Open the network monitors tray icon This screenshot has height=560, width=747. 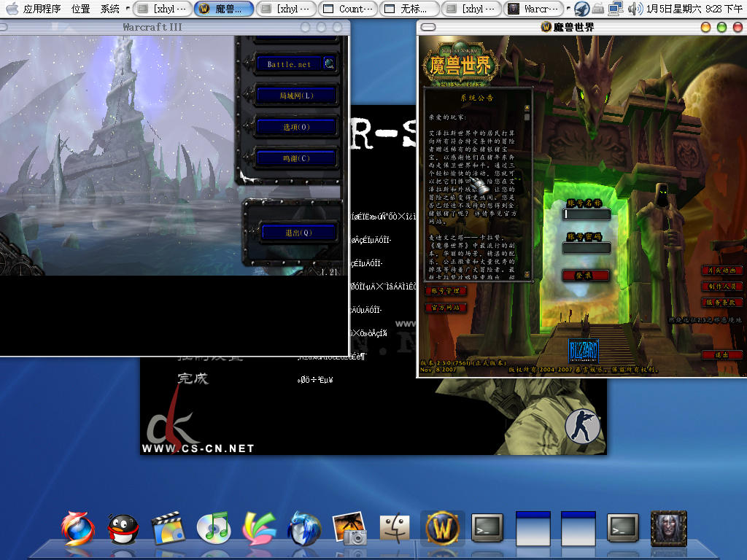click(x=616, y=8)
